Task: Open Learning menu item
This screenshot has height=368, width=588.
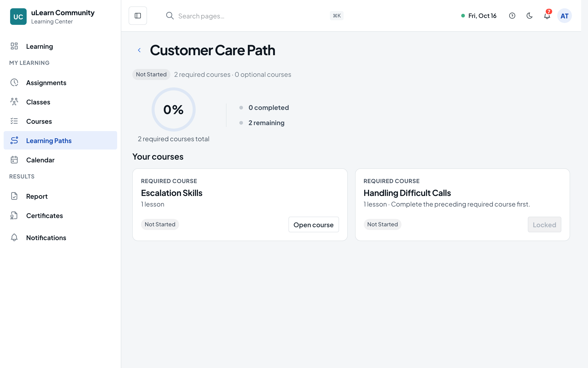Action: click(x=60, y=46)
